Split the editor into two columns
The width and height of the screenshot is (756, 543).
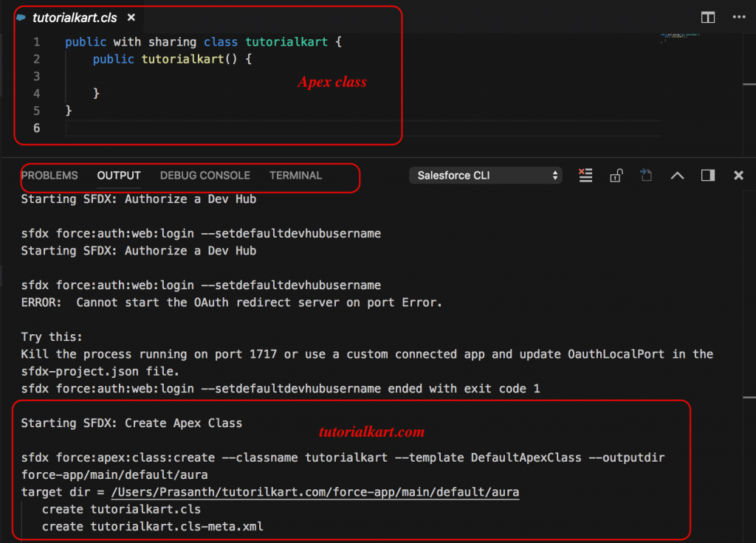(x=708, y=16)
